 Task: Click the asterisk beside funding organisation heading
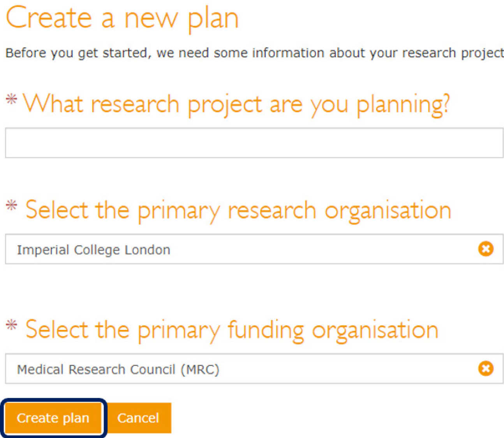[x=12, y=325]
